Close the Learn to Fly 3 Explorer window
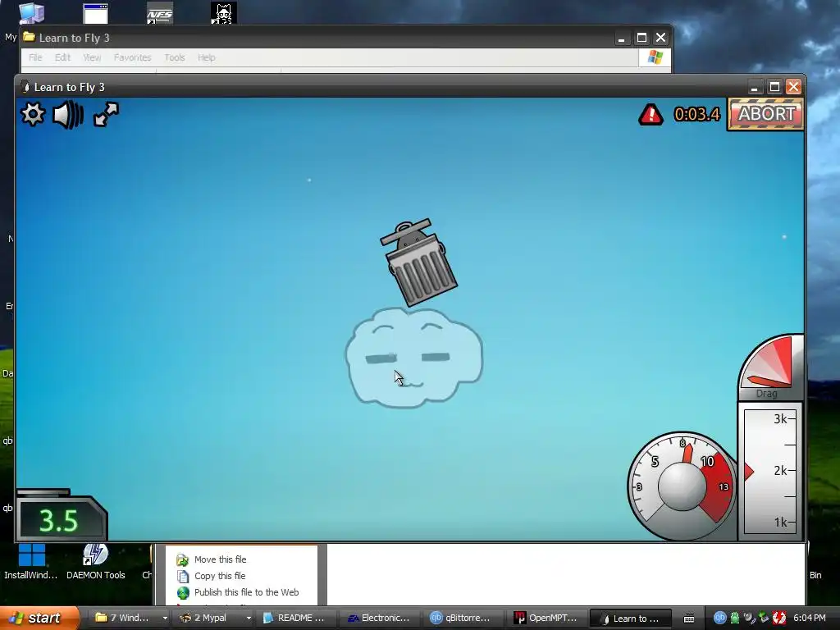Image resolution: width=840 pixels, height=630 pixels. pyautogui.click(x=660, y=38)
